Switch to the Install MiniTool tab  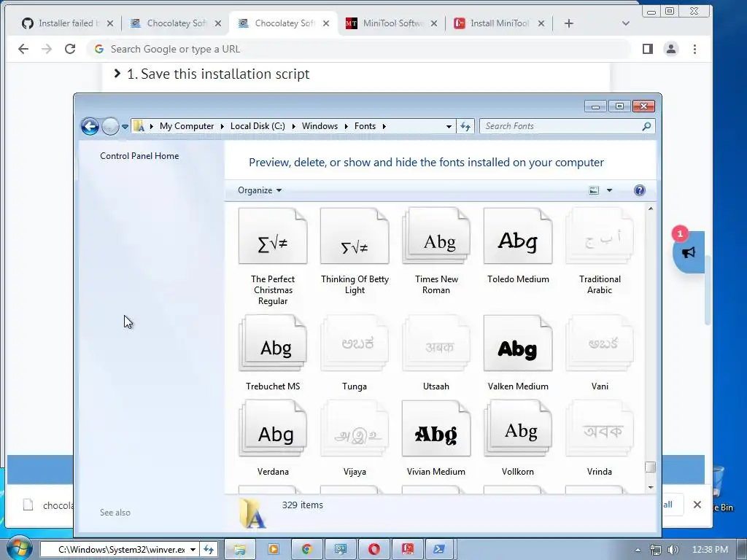[x=499, y=23]
